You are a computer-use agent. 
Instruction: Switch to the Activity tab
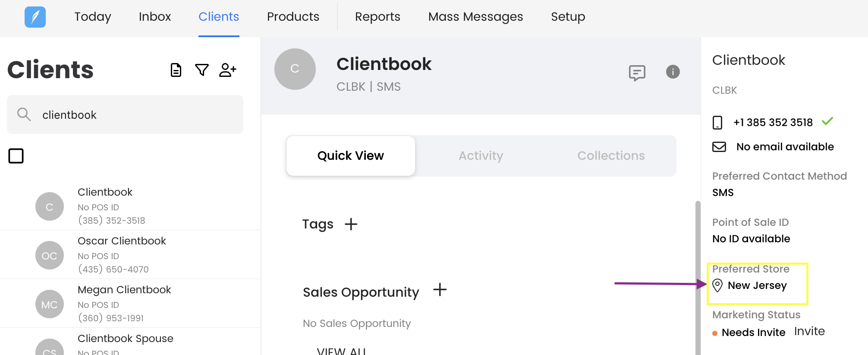point(481,155)
